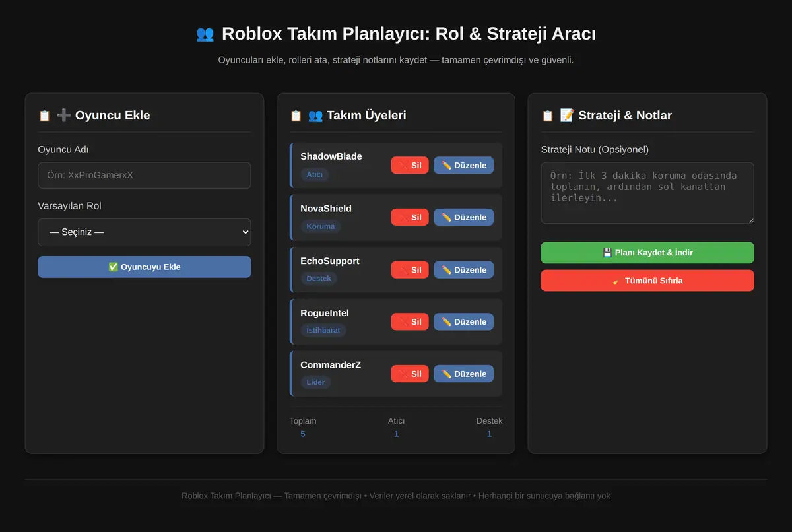
Task: Click the İstihbarat role badge
Action: tap(323, 330)
